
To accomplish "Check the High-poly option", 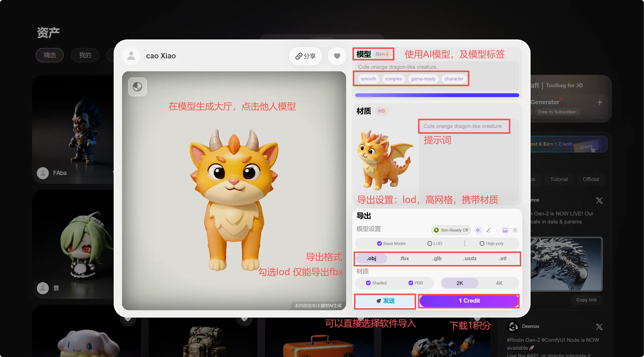I will coord(482,243).
